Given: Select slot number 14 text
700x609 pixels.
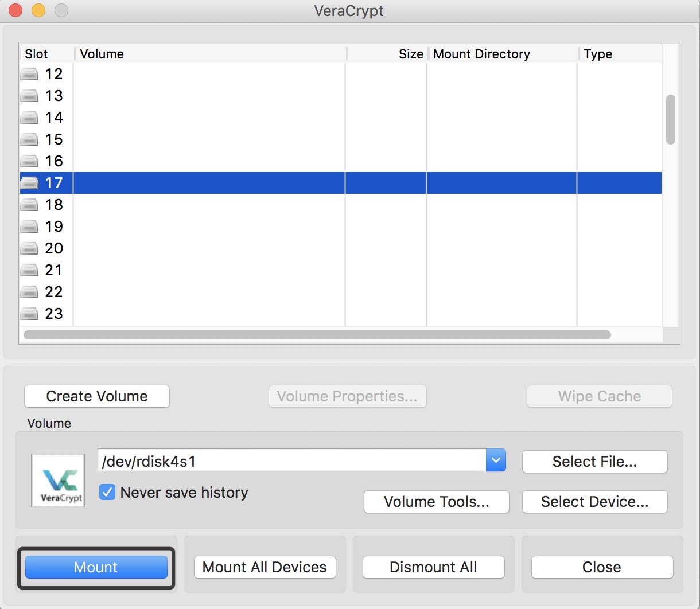Looking at the screenshot, I should pos(54,118).
